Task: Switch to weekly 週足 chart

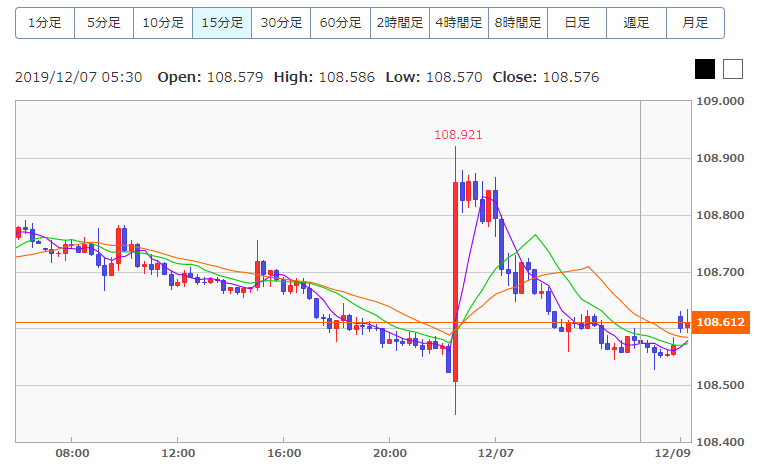Action: tap(635, 22)
